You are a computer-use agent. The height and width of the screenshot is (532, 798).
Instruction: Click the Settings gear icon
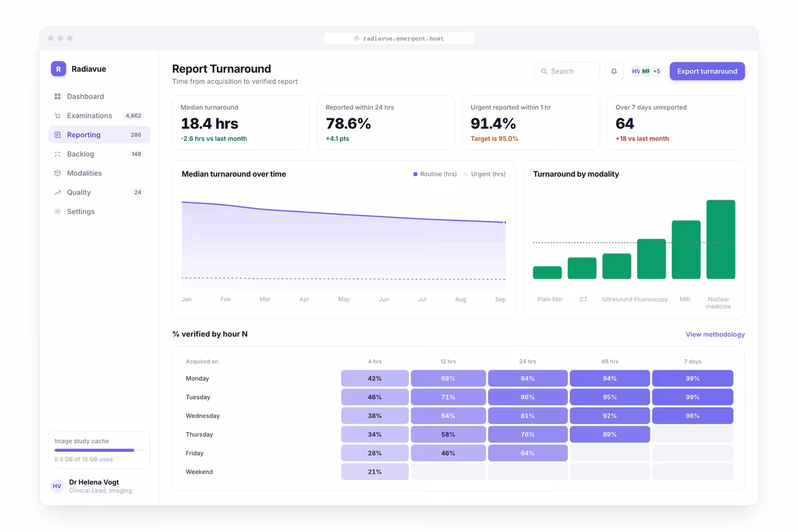[x=58, y=211]
